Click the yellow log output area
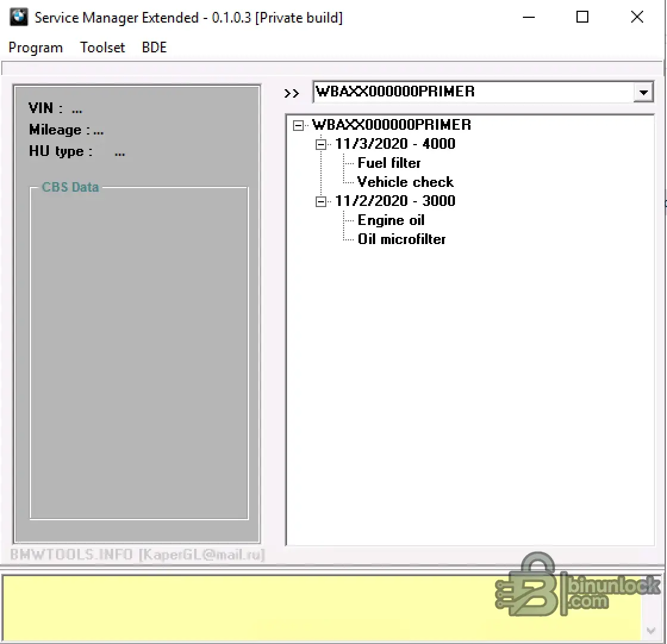 321,608
